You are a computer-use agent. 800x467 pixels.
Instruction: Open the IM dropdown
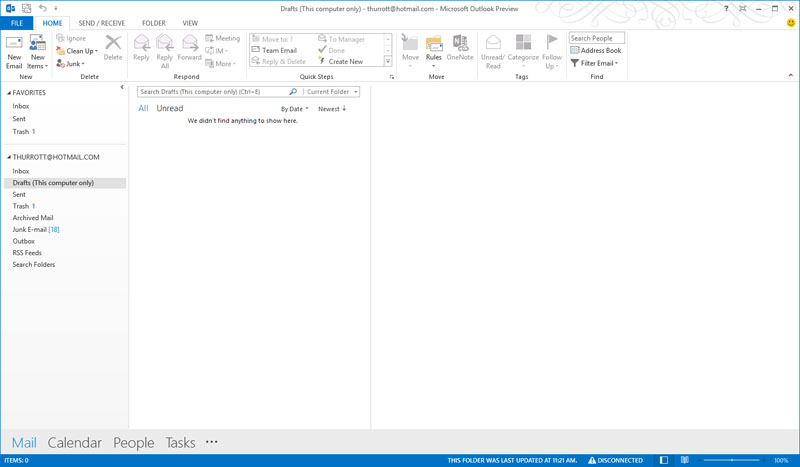tap(216, 51)
